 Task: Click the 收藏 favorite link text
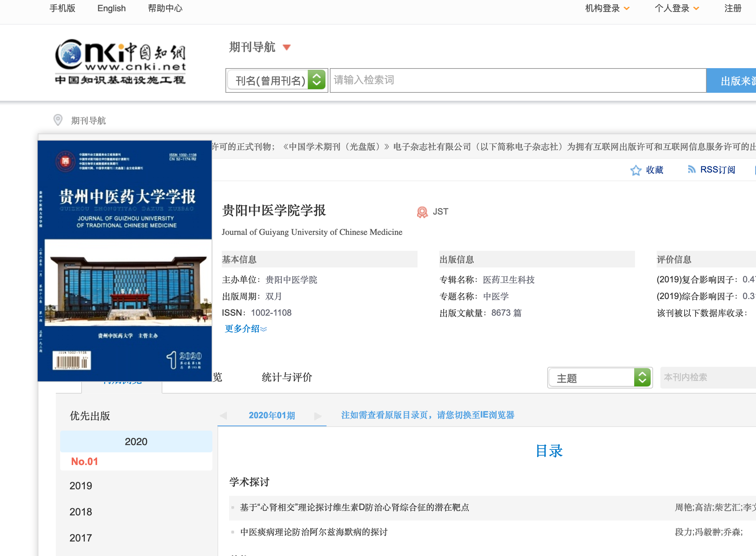[655, 170]
